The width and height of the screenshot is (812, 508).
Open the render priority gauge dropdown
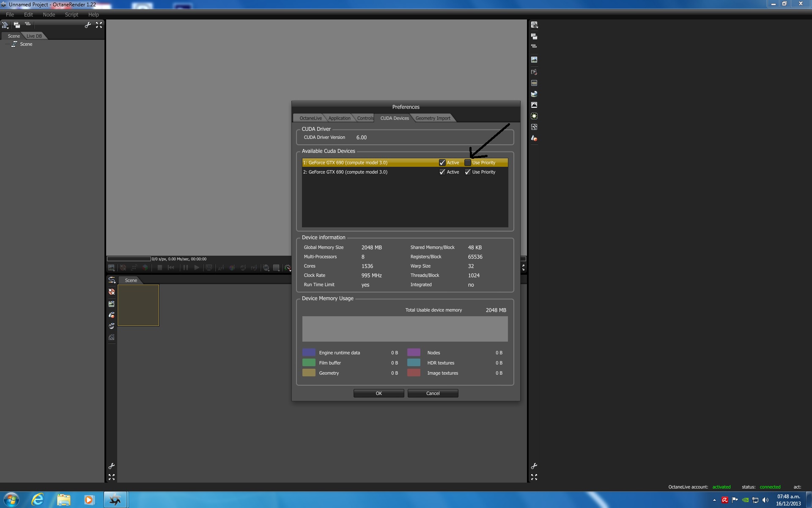tap(288, 268)
